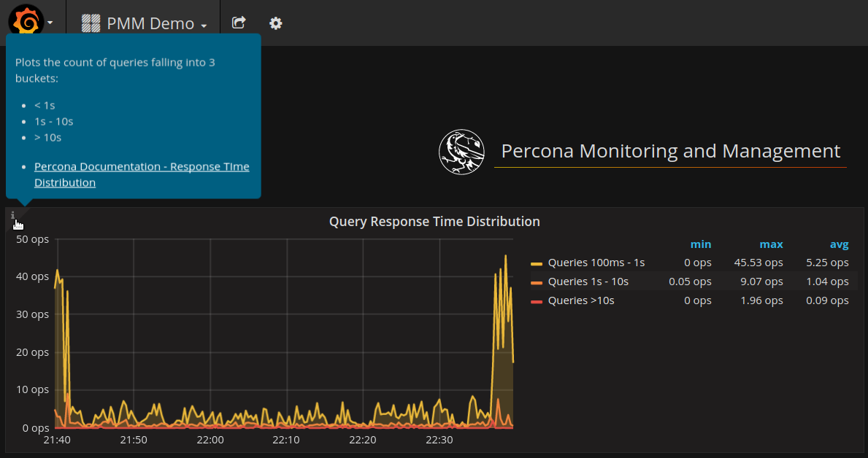868x458 pixels.
Task: Open Query Response Time Distribution panel menu
Action: coord(434,221)
